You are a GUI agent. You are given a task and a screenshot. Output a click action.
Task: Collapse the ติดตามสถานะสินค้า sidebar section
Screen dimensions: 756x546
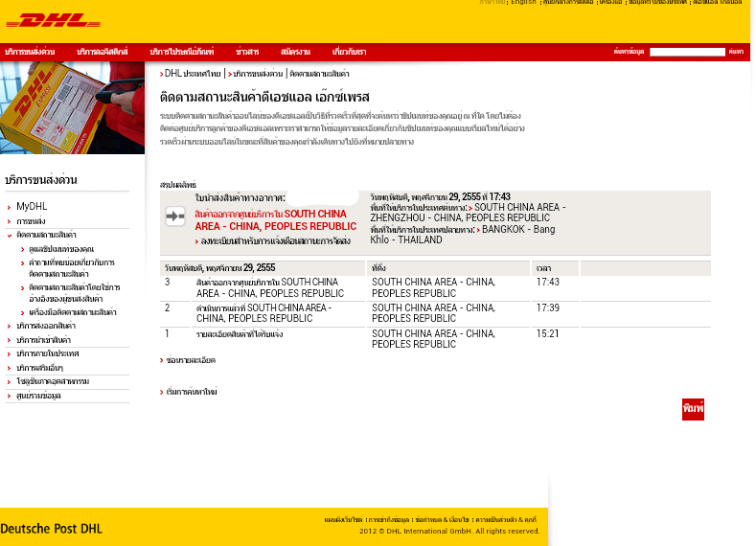click(46, 235)
